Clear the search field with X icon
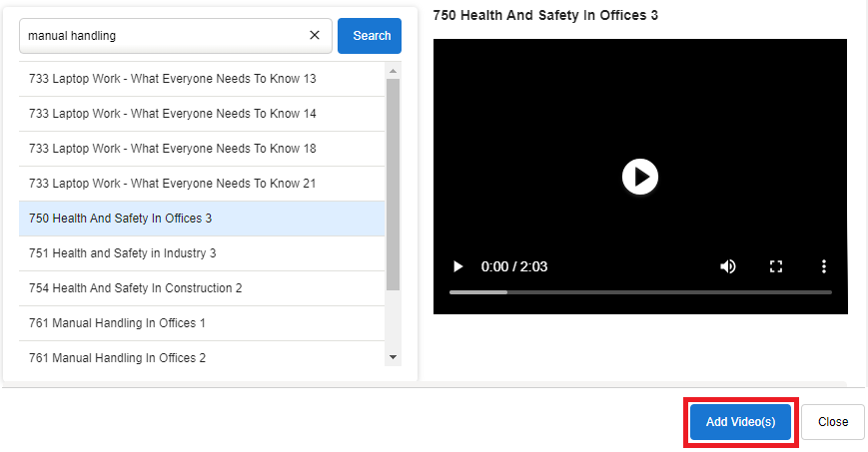The height and width of the screenshot is (452, 868). [x=315, y=36]
